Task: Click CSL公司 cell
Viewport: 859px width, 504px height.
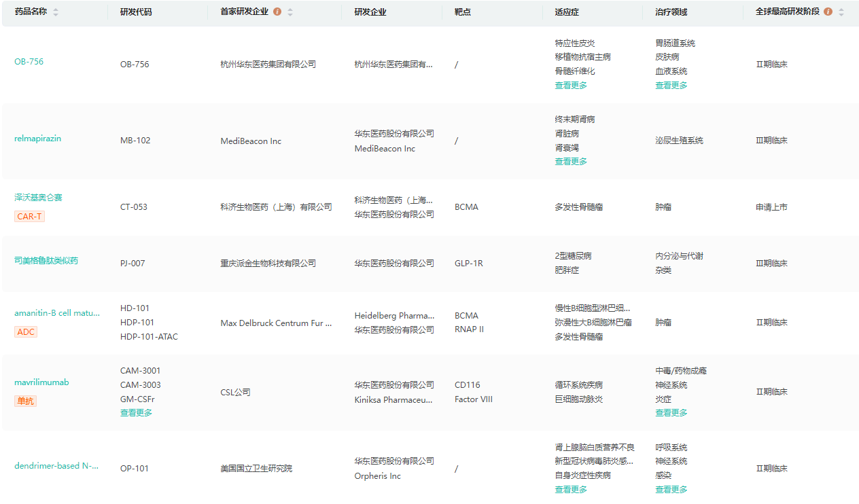Action: pyautogui.click(x=236, y=393)
